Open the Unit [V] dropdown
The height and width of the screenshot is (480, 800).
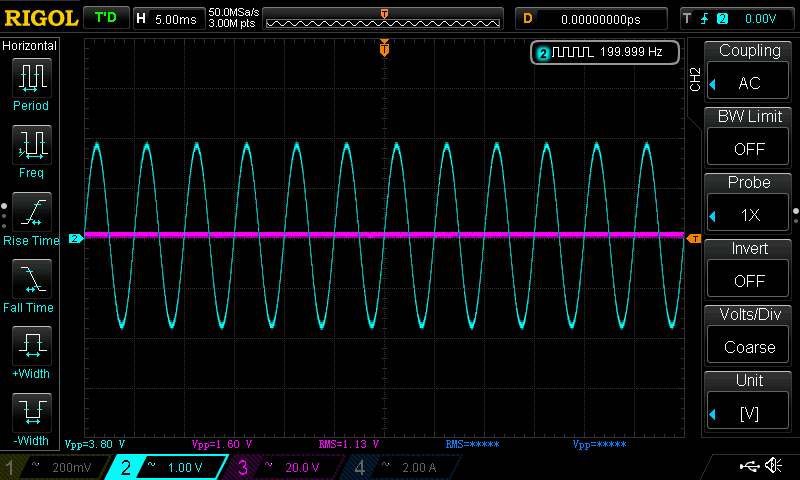click(748, 413)
